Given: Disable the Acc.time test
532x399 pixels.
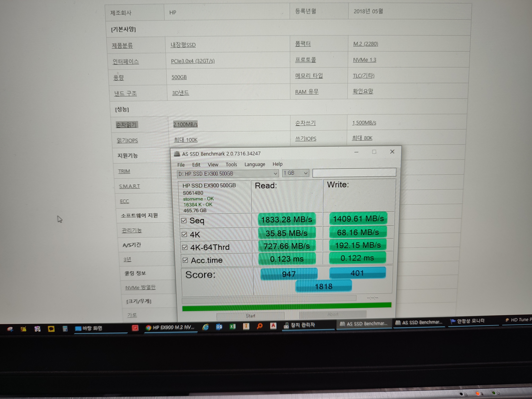Looking at the screenshot, I should (x=185, y=260).
